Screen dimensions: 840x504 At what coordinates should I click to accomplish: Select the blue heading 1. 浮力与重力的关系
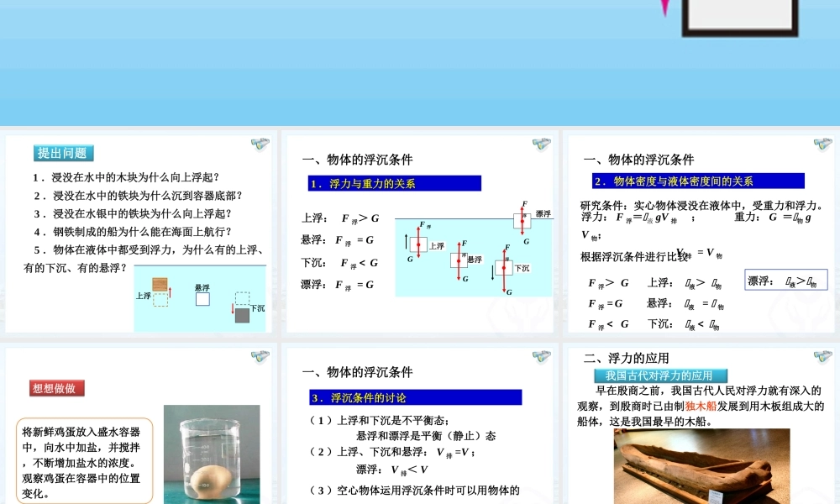coord(394,183)
